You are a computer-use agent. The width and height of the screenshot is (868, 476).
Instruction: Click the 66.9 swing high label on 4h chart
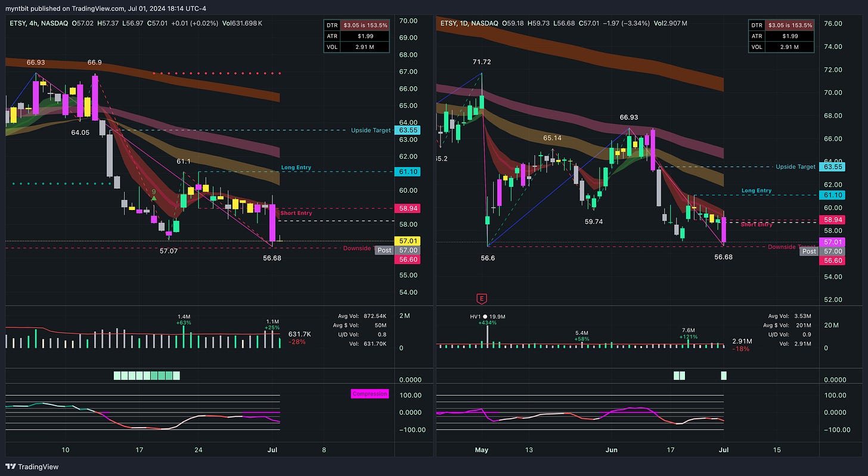coord(94,62)
